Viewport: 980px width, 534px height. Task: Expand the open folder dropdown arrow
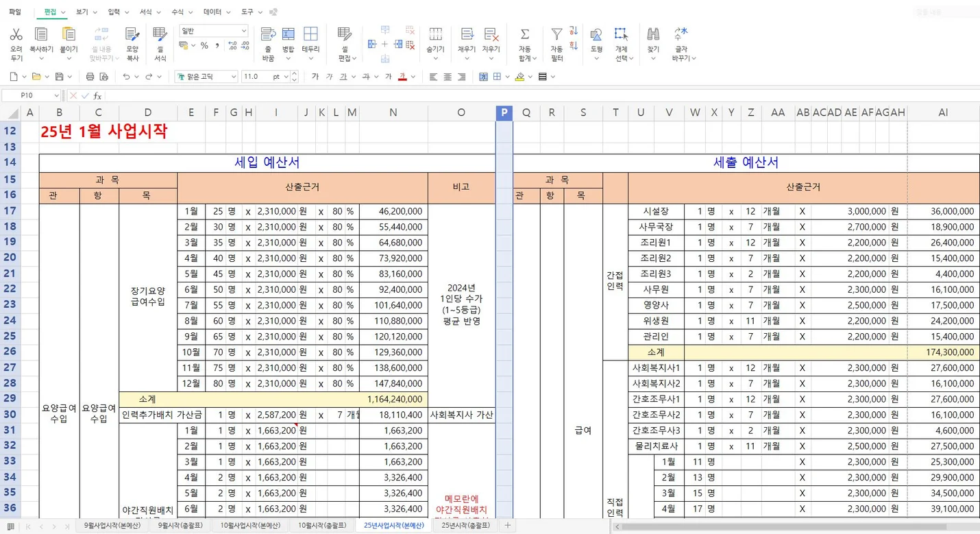(47, 77)
